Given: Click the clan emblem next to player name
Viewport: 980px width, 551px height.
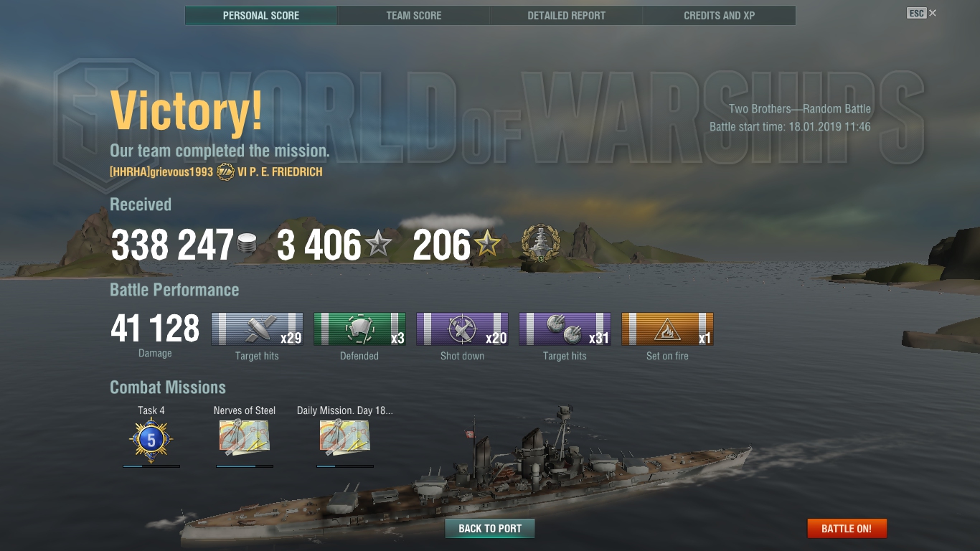Looking at the screenshot, I should click(226, 172).
